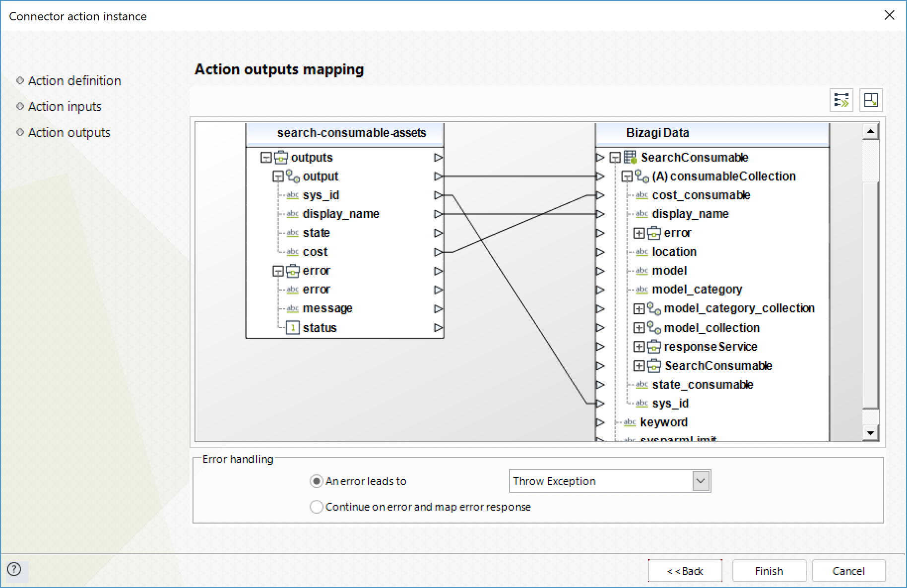Click the scrollbar up arrow in mapping panel

coord(871,131)
